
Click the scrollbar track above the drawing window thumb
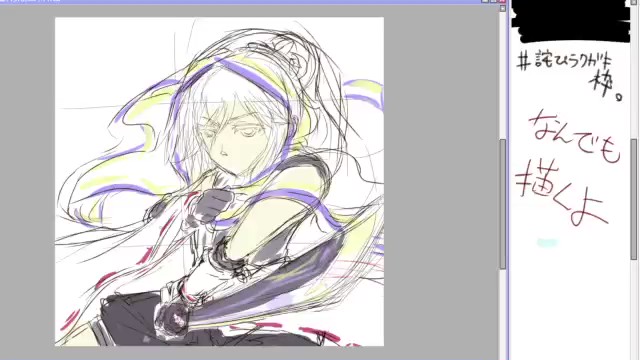pyautogui.click(x=503, y=76)
